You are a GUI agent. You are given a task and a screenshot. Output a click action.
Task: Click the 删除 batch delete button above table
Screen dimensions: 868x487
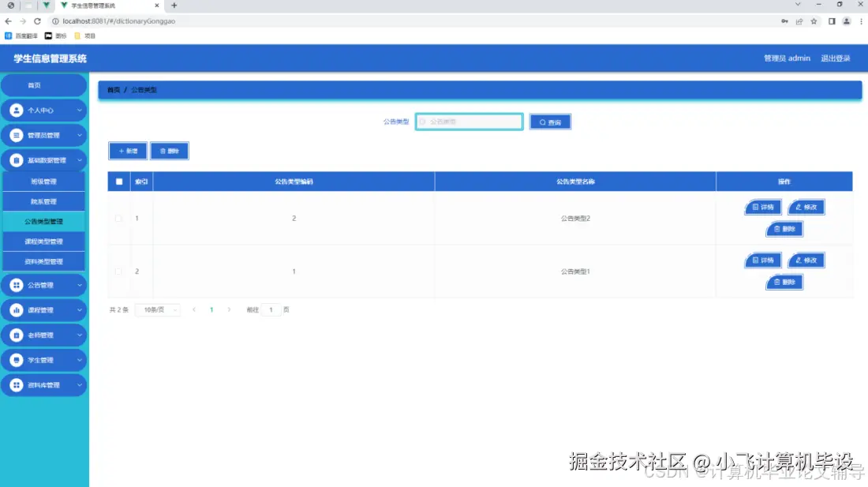(x=170, y=151)
